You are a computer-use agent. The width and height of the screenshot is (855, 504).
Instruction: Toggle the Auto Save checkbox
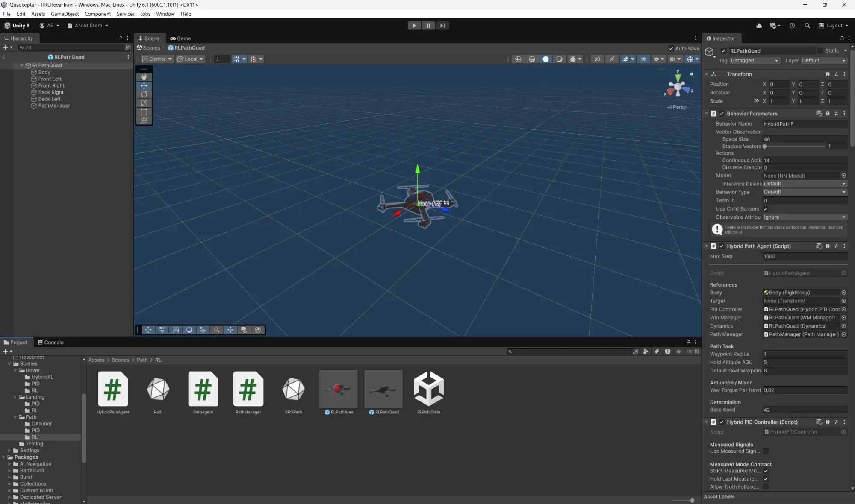pos(671,48)
